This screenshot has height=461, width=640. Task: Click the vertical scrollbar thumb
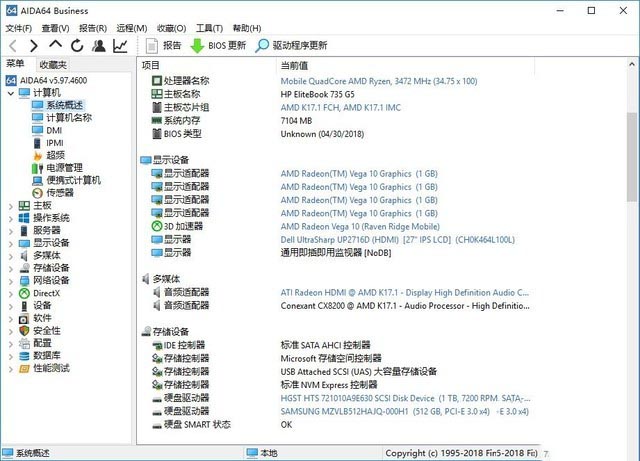632,157
